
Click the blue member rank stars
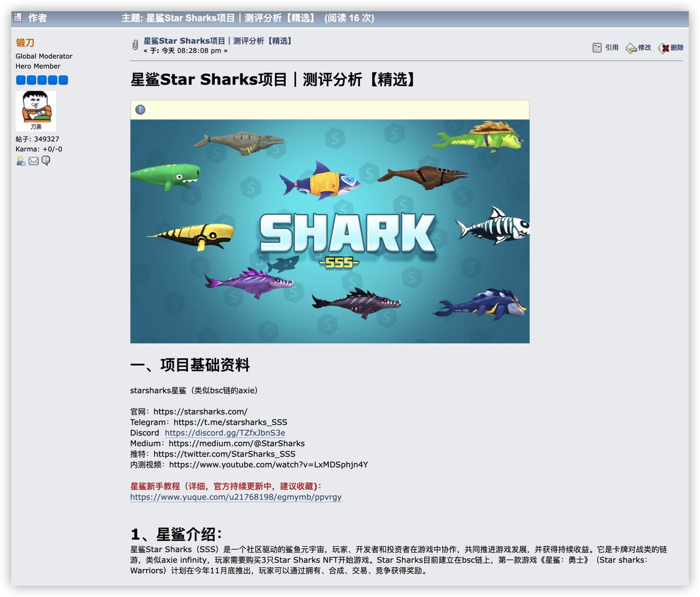(42, 80)
